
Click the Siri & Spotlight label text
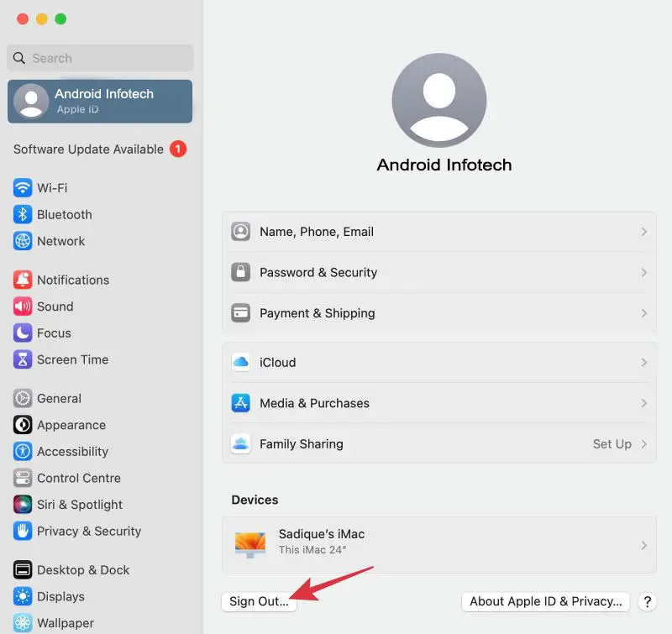click(x=80, y=505)
